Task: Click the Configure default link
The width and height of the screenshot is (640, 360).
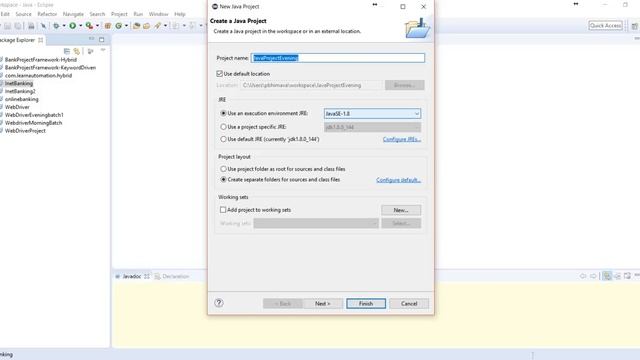Action: click(x=398, y=180)
